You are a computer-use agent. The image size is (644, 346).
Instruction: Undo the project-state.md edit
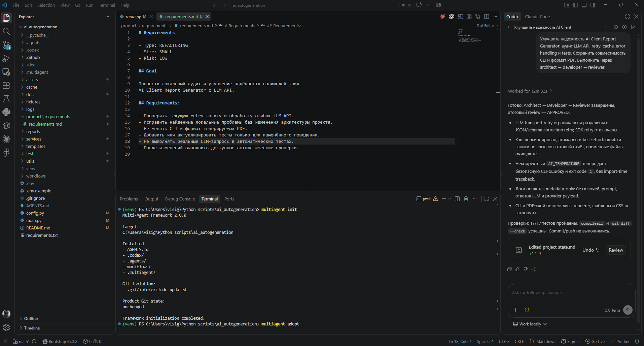[x=591, y=250]
